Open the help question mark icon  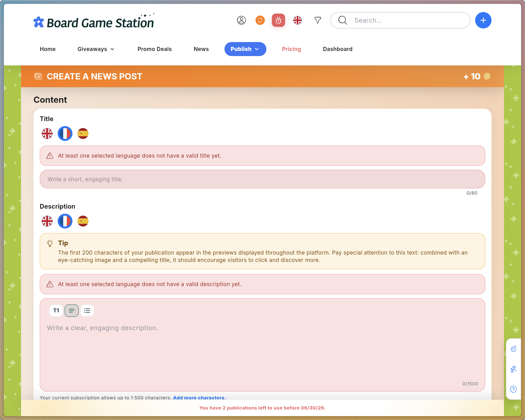coord(514,389)
